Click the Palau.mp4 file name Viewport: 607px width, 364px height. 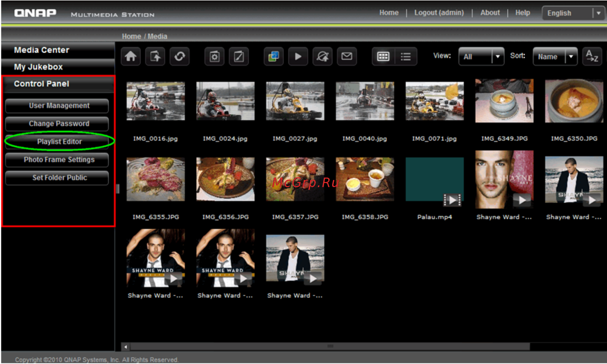point(434,217)
